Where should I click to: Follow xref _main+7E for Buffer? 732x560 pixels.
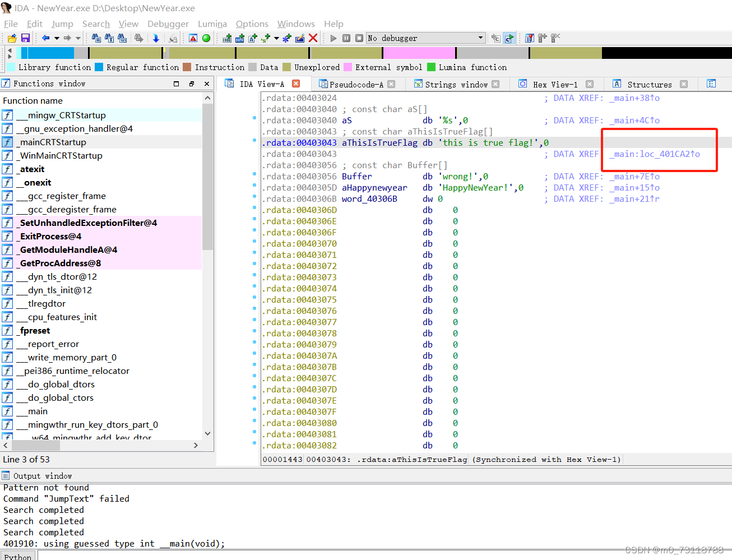tap(634, 176)
